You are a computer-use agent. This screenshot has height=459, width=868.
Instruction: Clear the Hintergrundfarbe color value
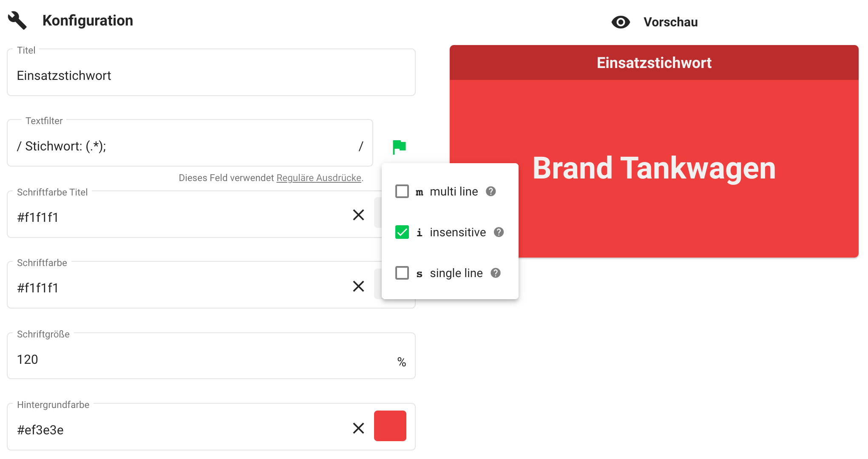(x=358, y=428)
